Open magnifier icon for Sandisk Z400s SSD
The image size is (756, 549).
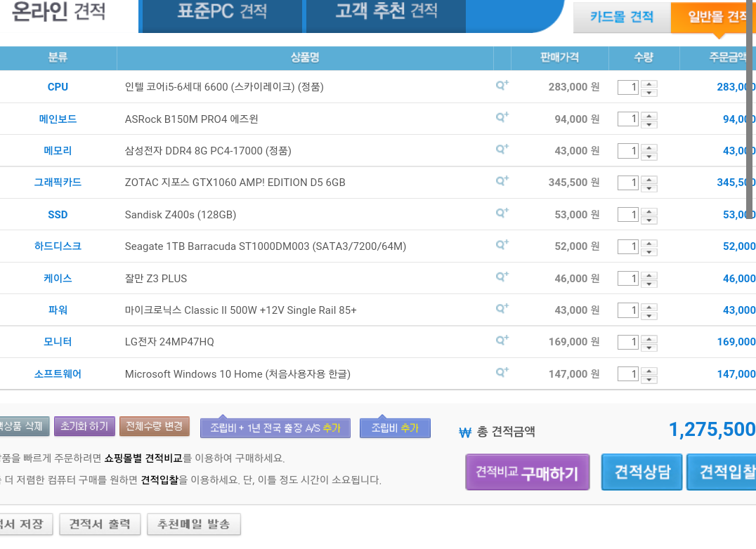502,213
